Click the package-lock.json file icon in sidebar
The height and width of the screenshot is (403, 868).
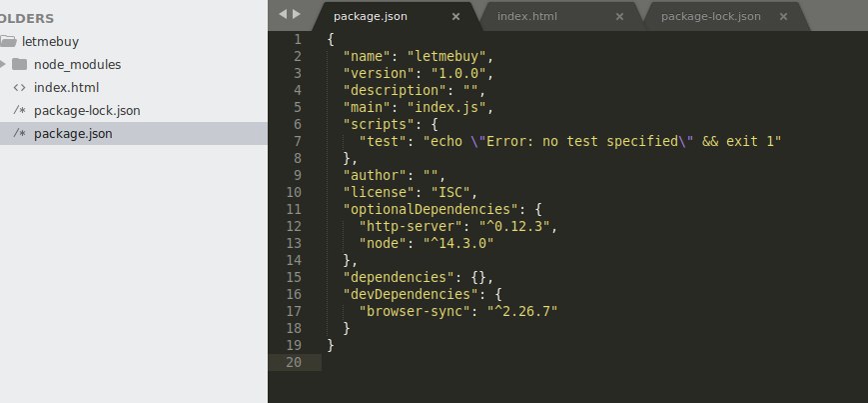tap(19, 110)
